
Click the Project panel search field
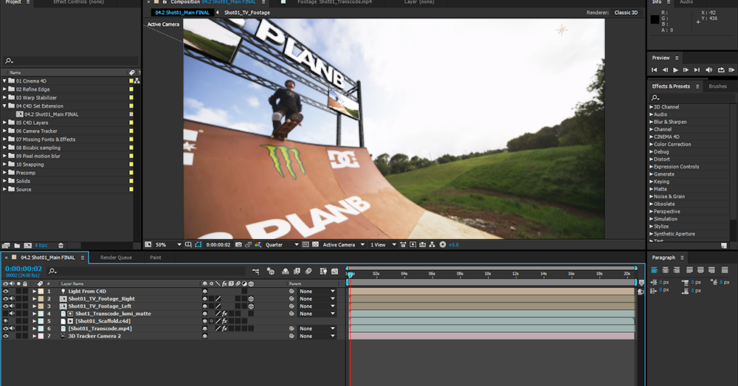(x=72, y=61)
